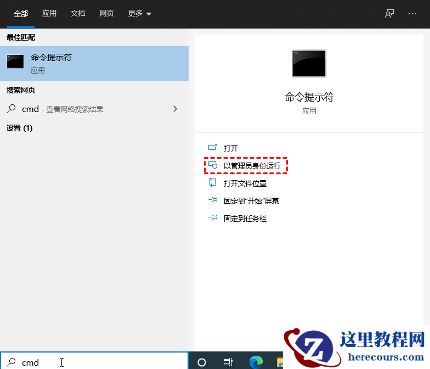Screen dimensions: 430x369
Task: Click the search box containing cmd
Action: pos(94,362)
